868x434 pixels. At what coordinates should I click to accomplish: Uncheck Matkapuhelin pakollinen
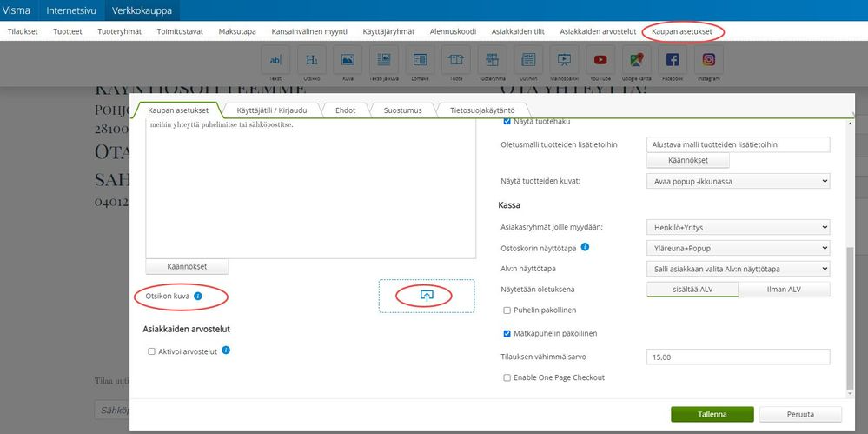pos(507,334)
